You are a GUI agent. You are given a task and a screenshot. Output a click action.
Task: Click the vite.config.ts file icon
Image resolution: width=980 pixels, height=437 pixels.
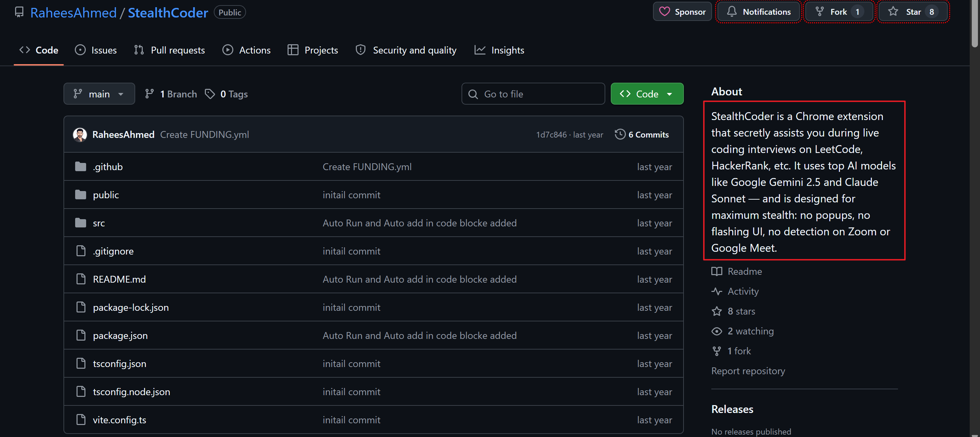pos(81,420)
